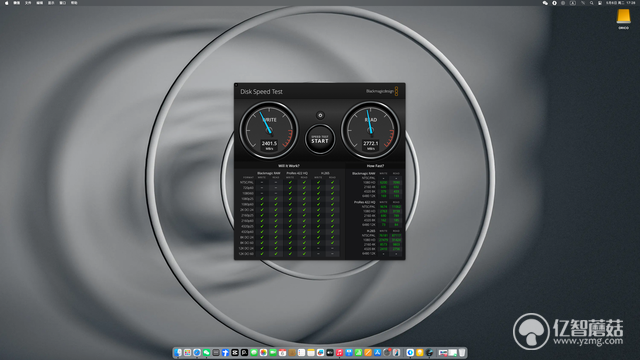Click the READ speed gauge dial

pyautogui.click(x=370, y=130)
